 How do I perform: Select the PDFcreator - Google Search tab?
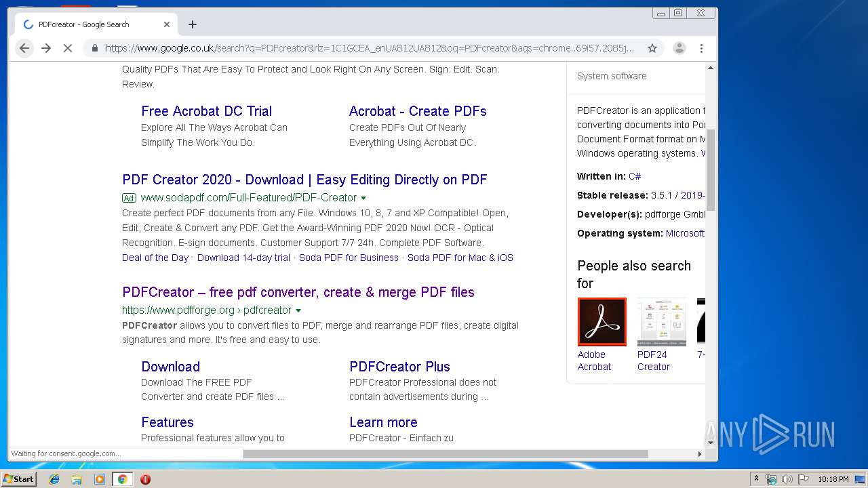97,24
